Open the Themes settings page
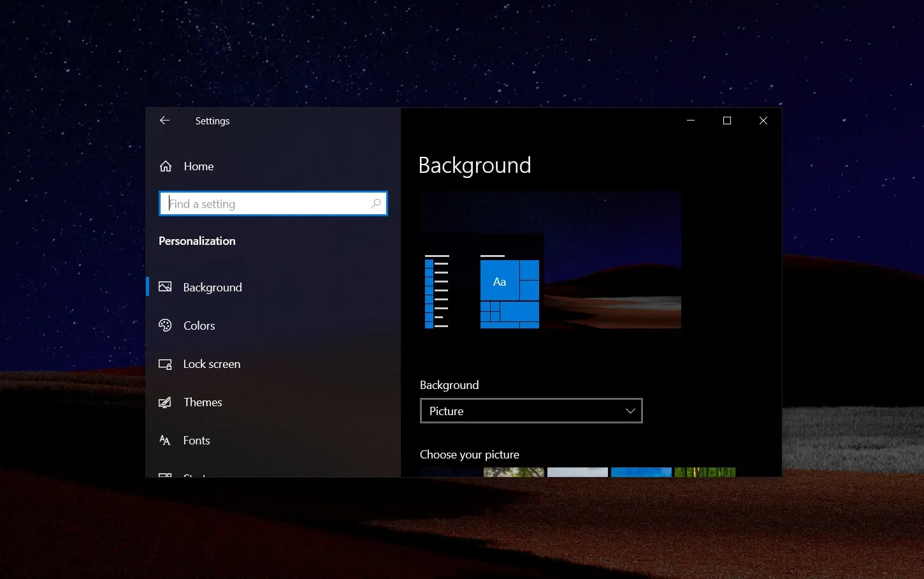The width and height of the screenshot is (924, 579). click(273, 402)
